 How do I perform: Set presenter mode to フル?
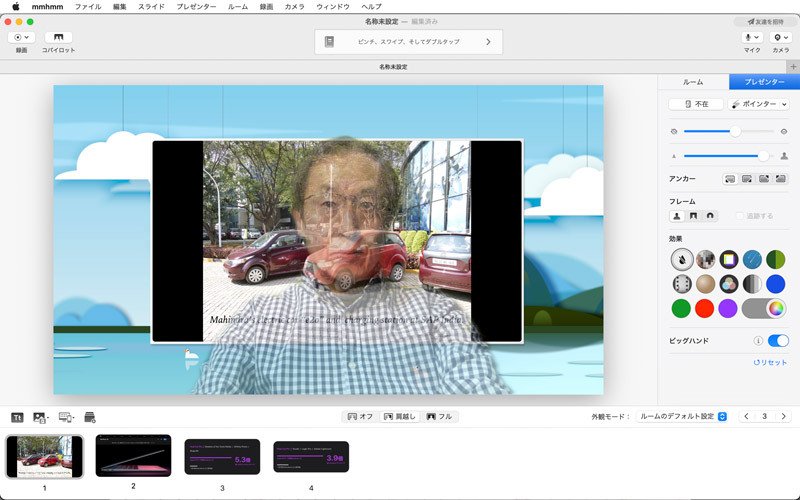click(x=439, y=416)
